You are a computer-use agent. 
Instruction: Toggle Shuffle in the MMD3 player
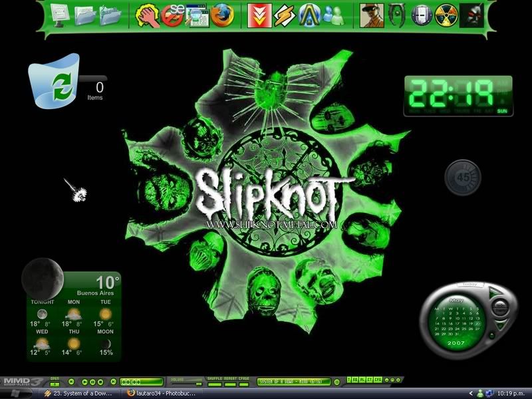214,378
